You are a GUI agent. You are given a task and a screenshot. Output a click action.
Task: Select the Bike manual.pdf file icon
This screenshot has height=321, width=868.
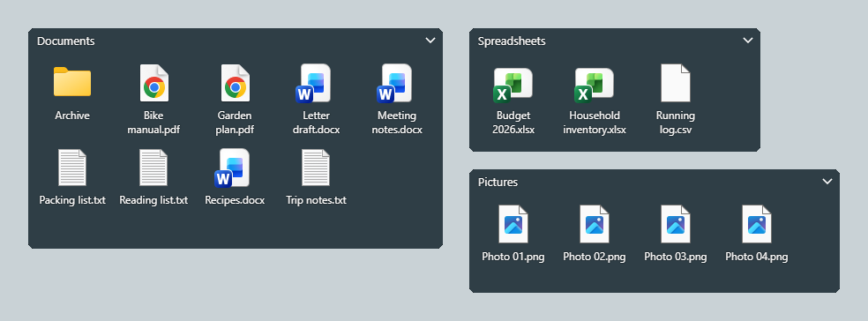click(x=153, y=83)
